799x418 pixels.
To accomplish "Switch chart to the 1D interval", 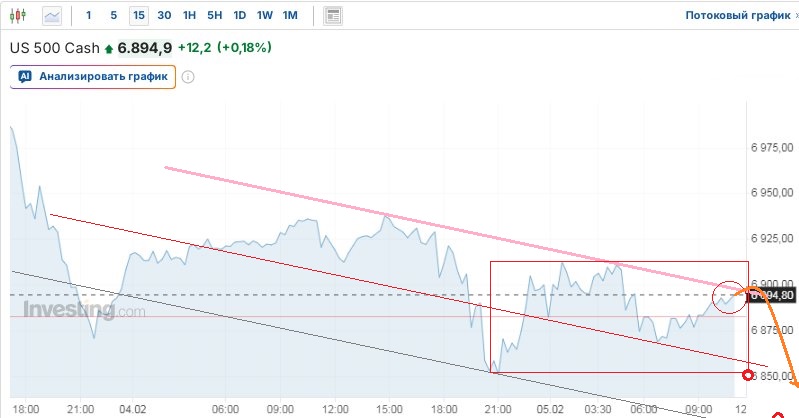I will coord(239,16).
